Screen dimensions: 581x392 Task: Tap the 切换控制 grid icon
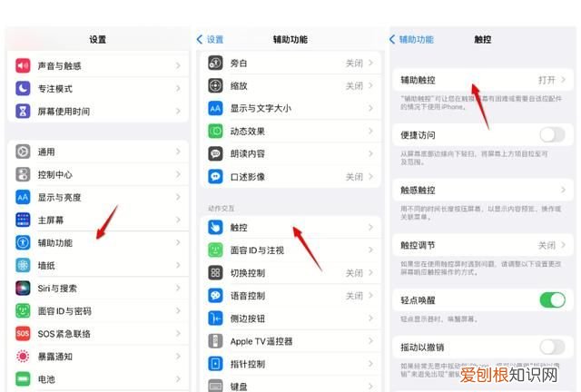215,273
